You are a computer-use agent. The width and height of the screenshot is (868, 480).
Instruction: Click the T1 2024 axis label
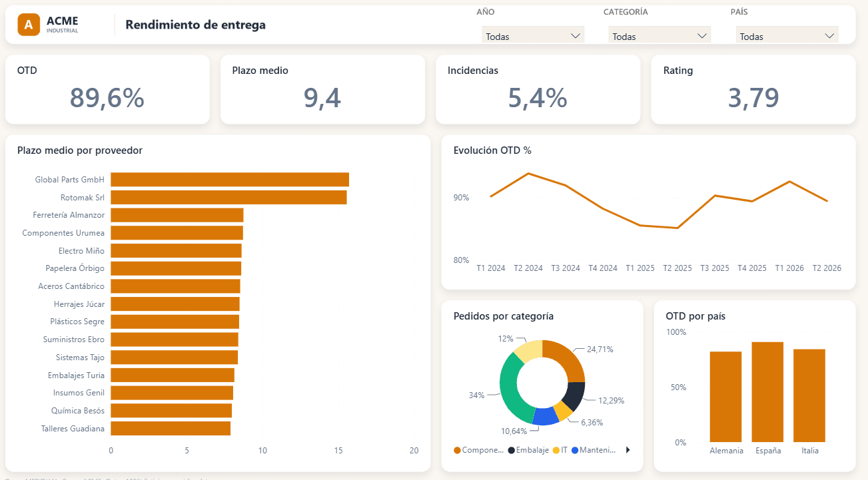[x=491, y=268]
